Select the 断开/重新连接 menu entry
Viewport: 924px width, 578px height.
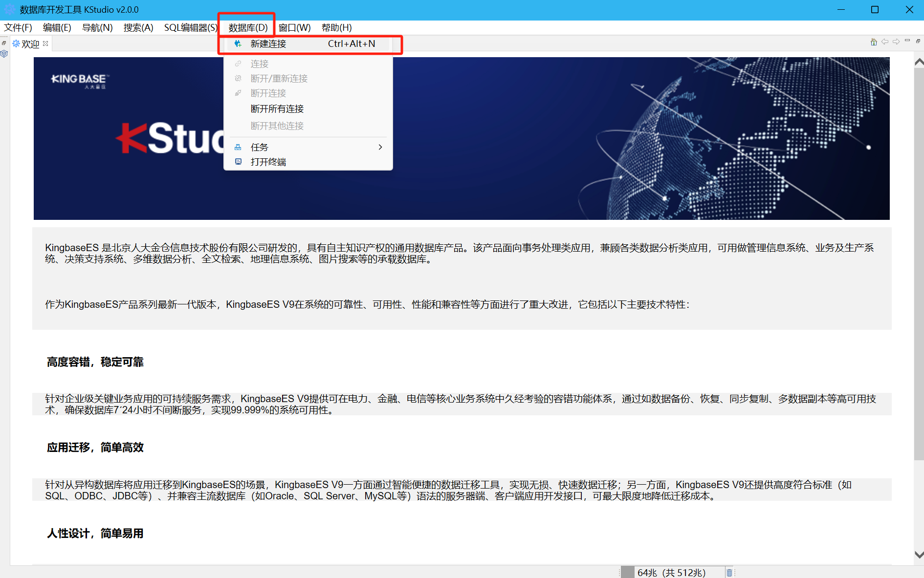pos(308,79)
